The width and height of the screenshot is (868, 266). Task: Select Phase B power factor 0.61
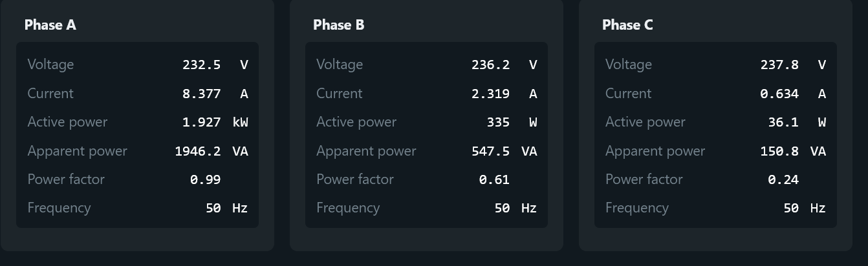click(495, 179)
